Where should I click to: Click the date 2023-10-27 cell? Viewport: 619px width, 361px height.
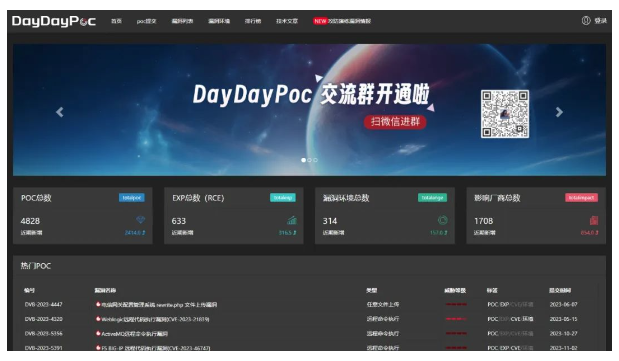pos(563,334)
